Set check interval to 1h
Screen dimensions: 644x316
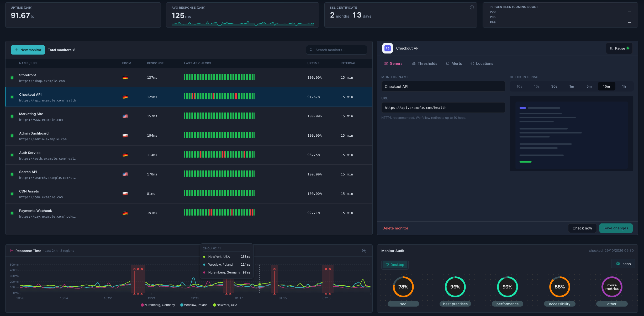pyautogui.click(x=624, y=86)
